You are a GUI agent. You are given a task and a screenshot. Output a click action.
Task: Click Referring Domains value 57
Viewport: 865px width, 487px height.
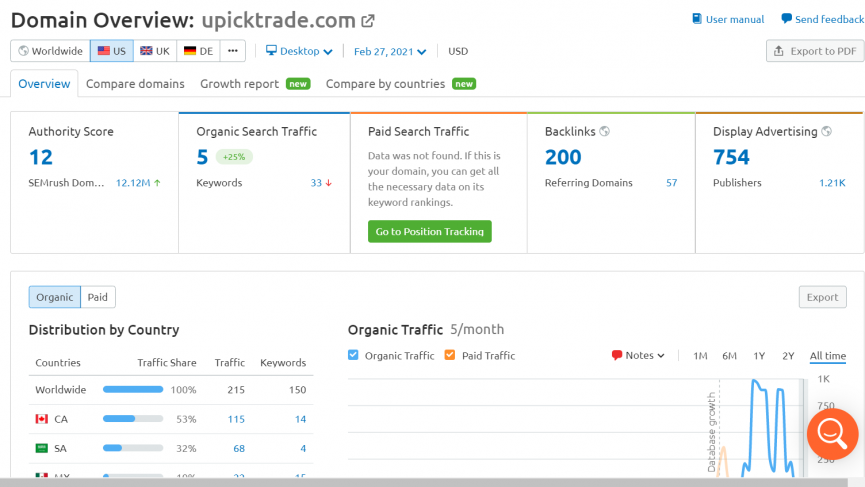pos(671,183)
